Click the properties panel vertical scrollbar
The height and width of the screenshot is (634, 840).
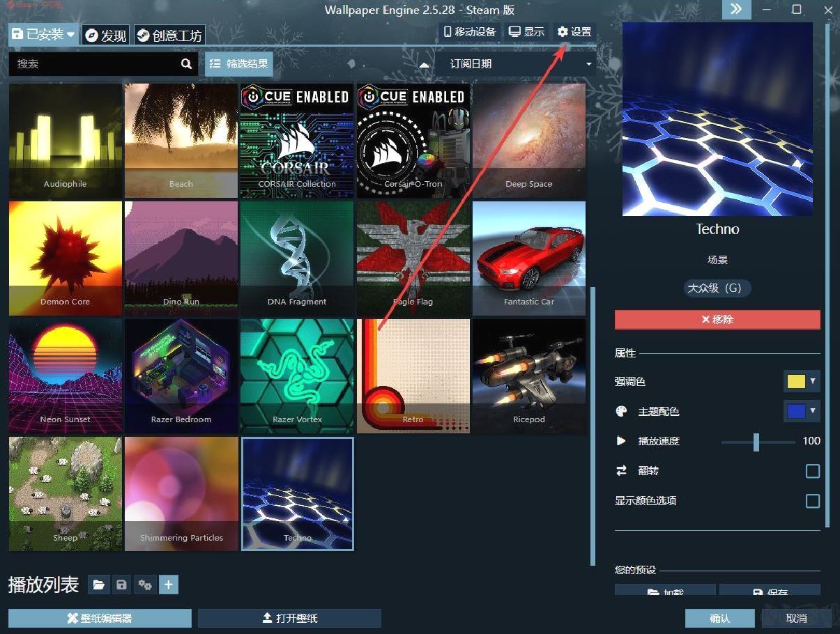(x=827, y=274)
